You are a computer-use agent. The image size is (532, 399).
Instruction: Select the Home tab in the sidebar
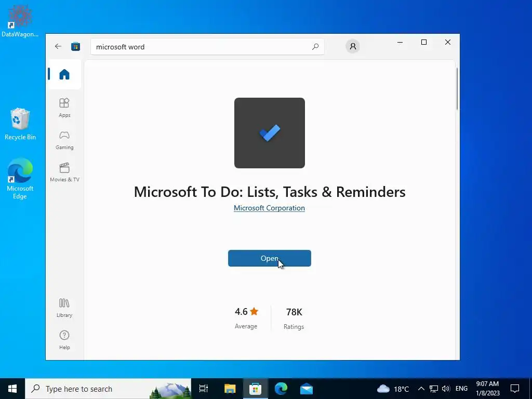(x=64, y=74)
